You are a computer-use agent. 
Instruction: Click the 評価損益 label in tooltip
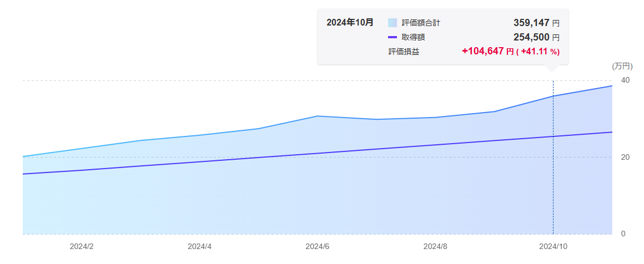tap(404, 52)
